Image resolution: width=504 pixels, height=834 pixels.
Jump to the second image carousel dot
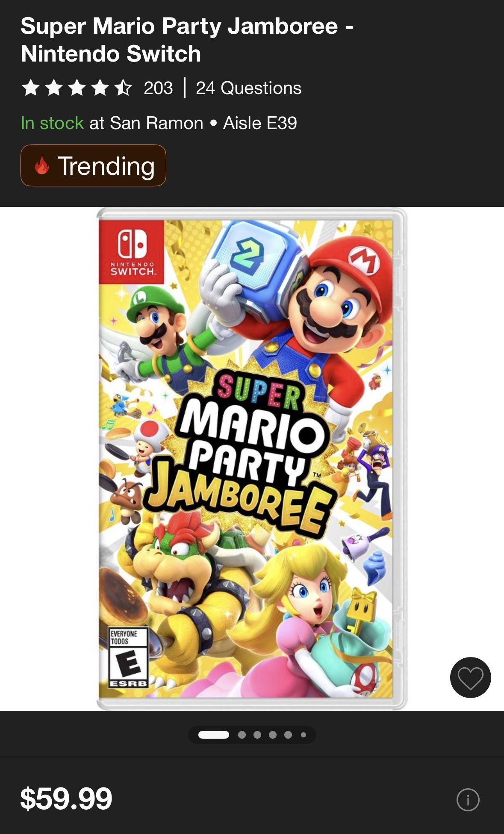[x=242, y=735]
